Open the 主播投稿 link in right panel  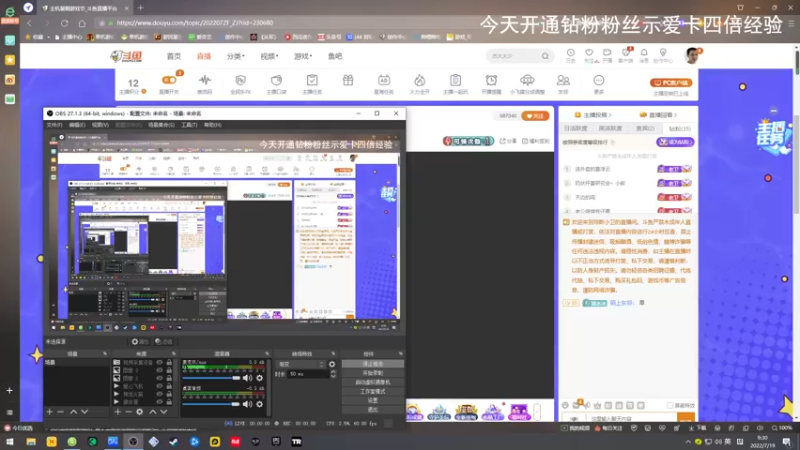(x=593, y=115)
